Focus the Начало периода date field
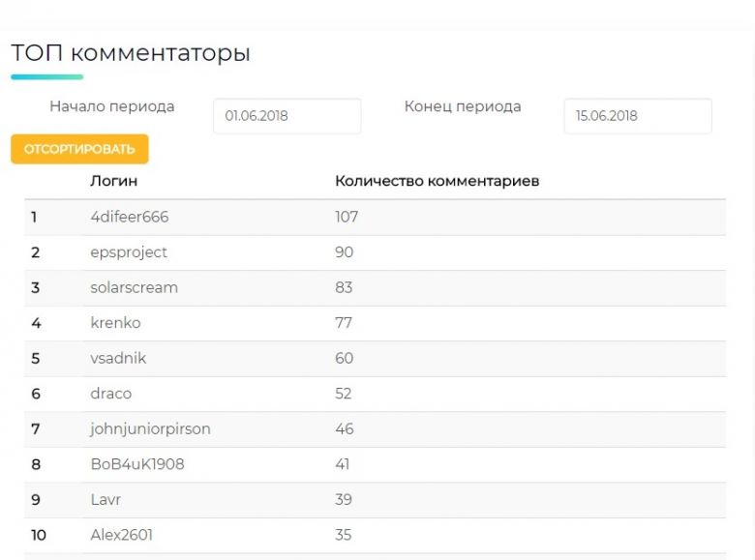 [287, 116]
